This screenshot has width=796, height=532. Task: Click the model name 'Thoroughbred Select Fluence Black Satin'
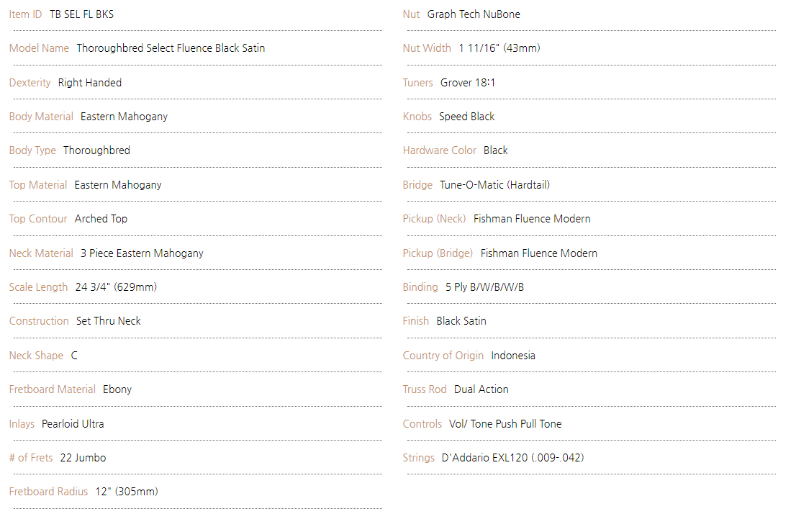pos(171,48)
